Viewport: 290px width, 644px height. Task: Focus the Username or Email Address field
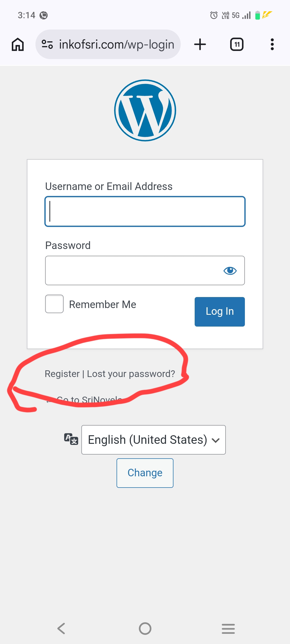[145, 211]
